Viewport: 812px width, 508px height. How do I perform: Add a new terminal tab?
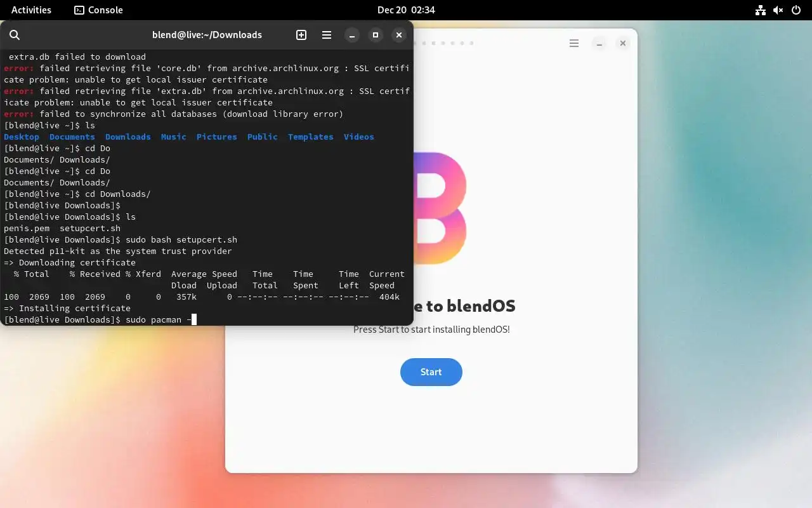pyautogui.click(x=301, y=35)
